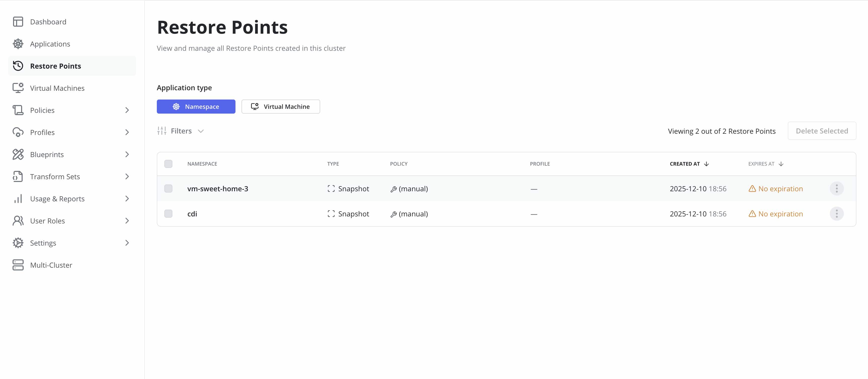
Task: Click the Delete Selected button
Action: click(822, 131)
